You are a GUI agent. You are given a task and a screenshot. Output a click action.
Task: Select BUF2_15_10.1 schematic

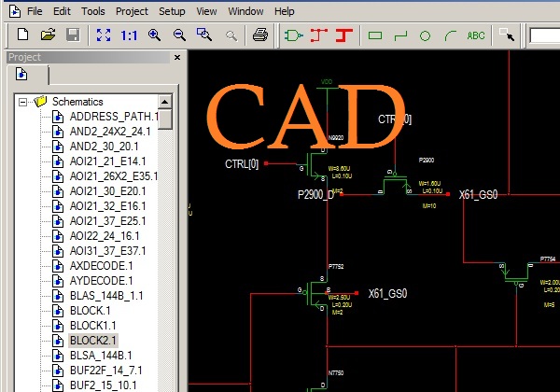tap(103, 385)
